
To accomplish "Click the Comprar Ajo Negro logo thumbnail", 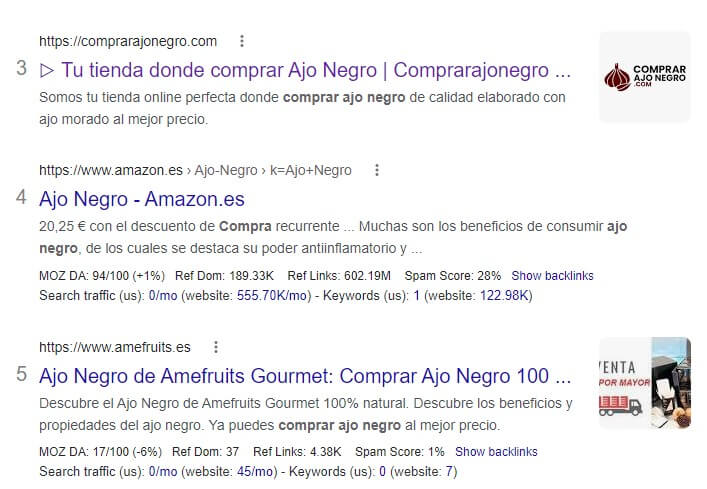I will point(645,77).
